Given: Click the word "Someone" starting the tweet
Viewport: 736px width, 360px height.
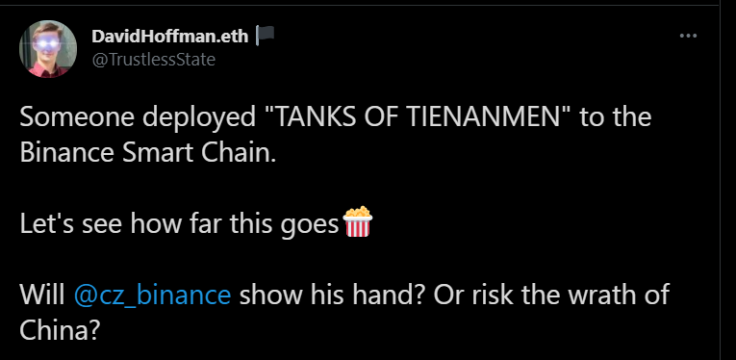Looking at the screenshot, I should (77, 118).
